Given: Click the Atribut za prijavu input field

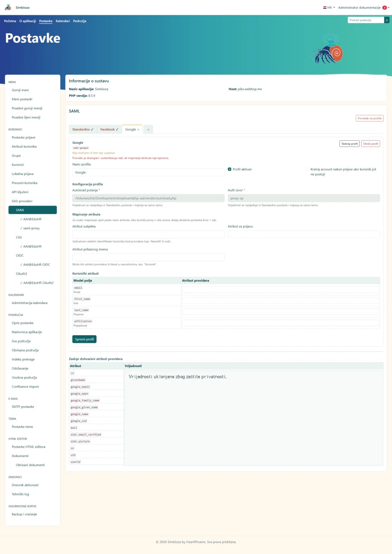Looking at the screenshot, I should pyautogui.click(x=304, y=234).
